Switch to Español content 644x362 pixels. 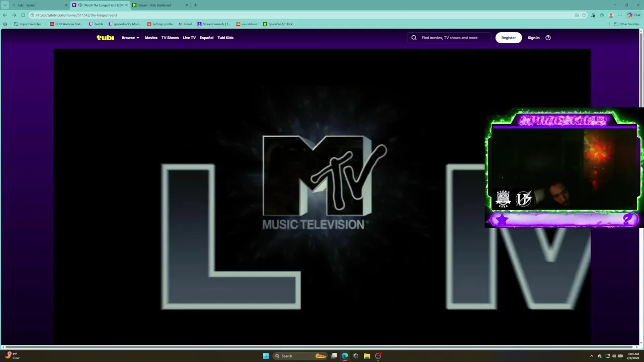[206, 38]
